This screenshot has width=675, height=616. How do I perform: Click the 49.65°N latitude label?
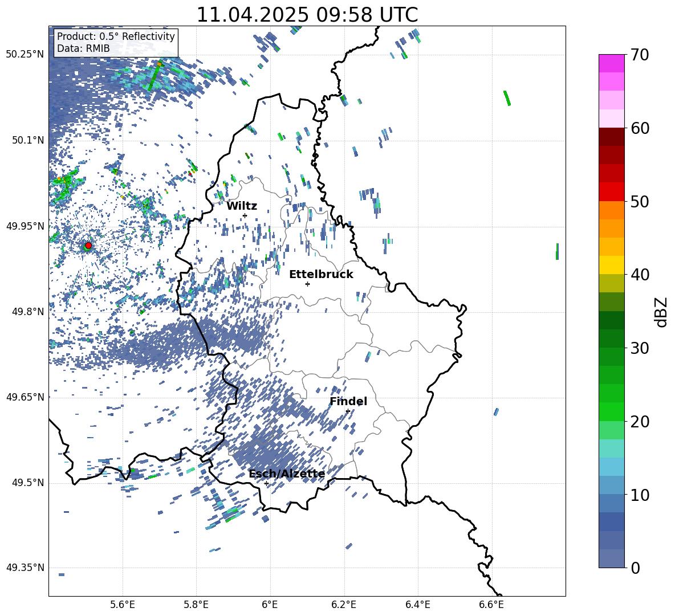point(25,397)
